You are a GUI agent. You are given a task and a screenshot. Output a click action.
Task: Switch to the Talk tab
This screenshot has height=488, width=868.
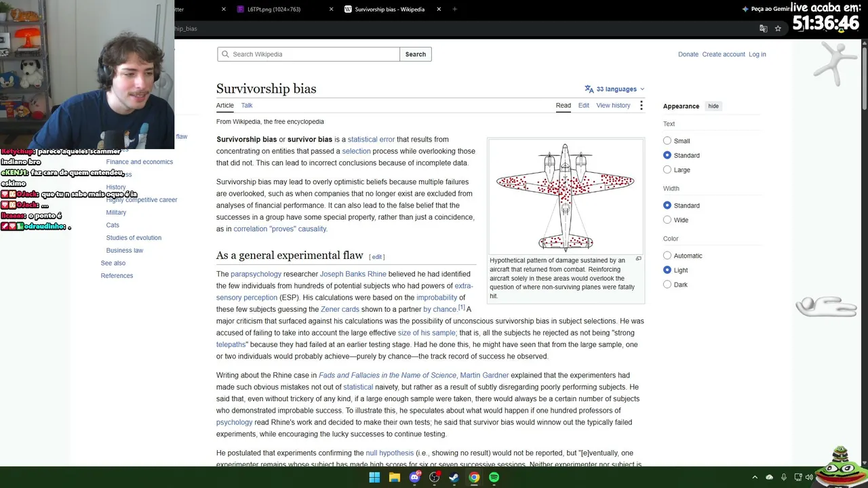coord(247,106)
